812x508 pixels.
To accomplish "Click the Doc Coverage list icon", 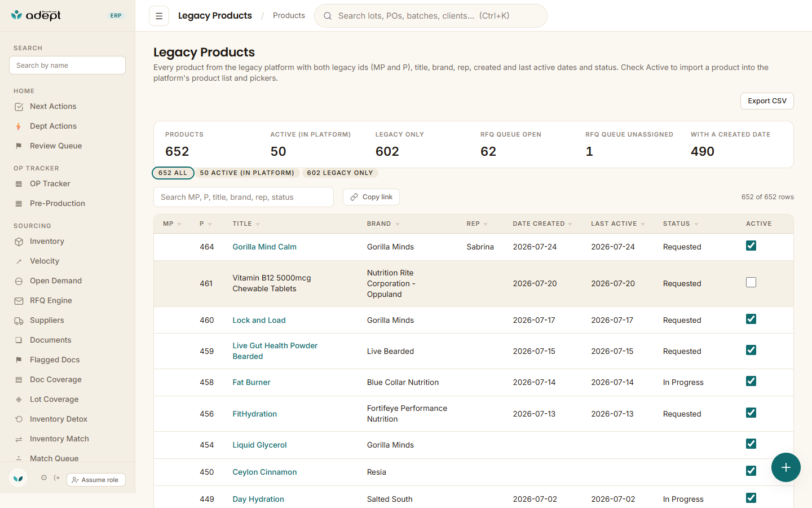I will click(x=19, y=380).
